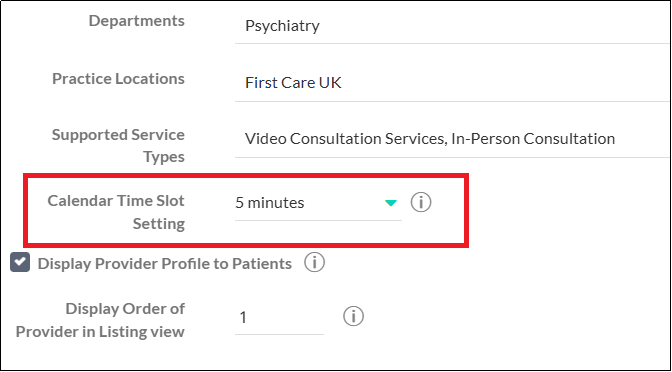Click underline beneath the 5 minutes dropdown
The image size is (672, 372).
tap(318, 221)
